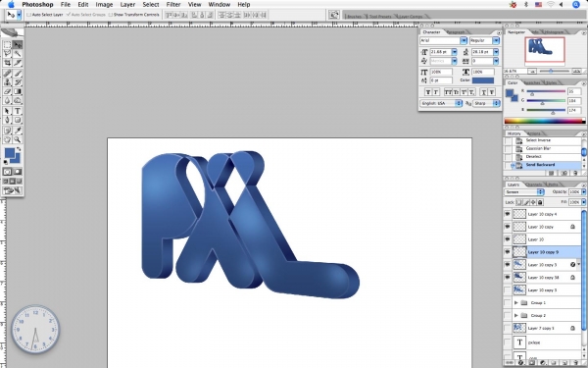Select the Hand tool

coord(7,139)
